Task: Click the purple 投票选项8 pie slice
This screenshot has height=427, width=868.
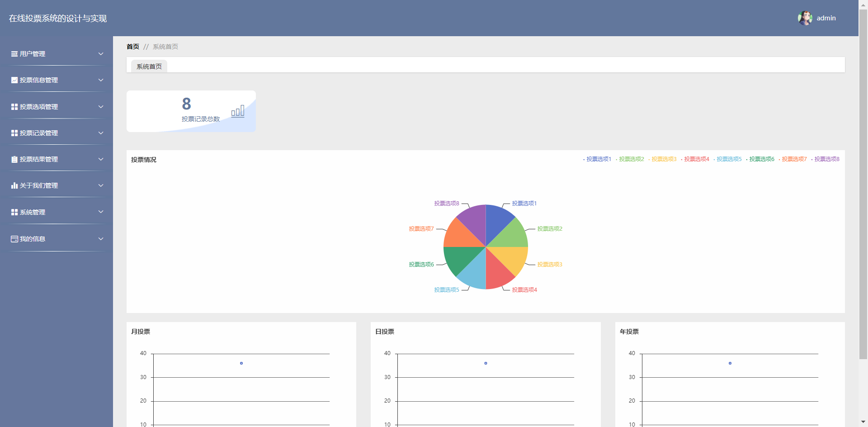Action: click(475, 221)
